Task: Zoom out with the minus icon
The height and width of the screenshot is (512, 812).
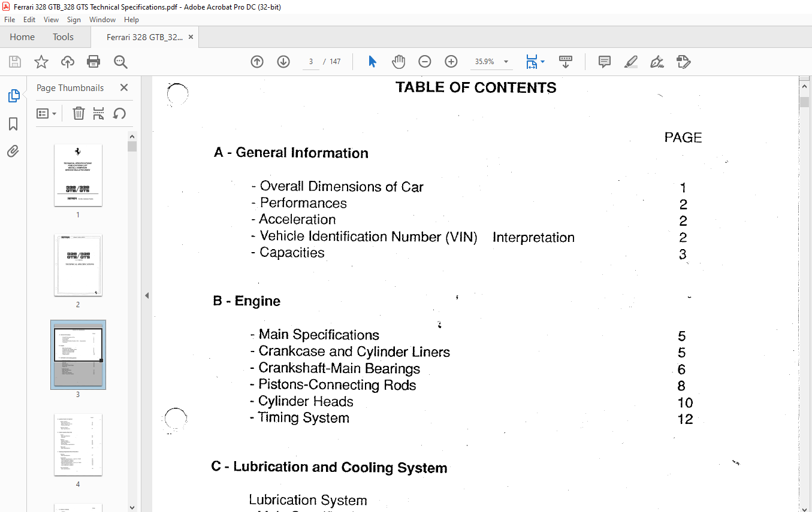Action: tap(425, 62)
